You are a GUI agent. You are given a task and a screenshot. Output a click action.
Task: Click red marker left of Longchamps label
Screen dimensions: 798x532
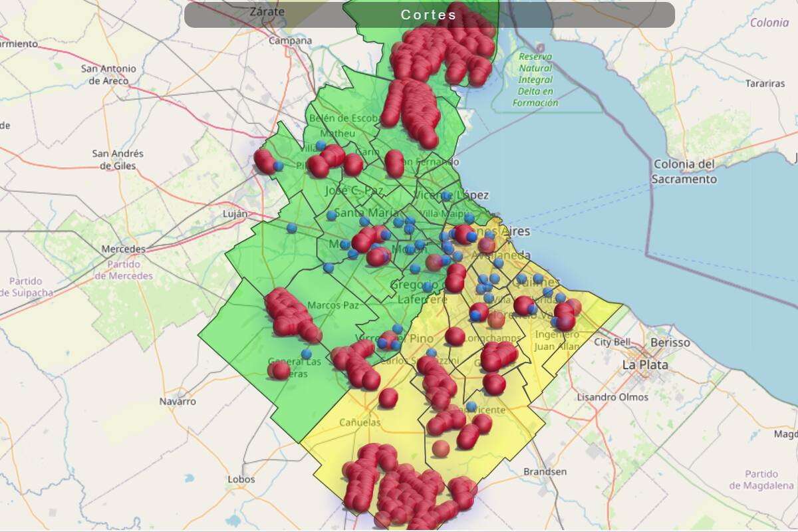[x=455, y=336]
